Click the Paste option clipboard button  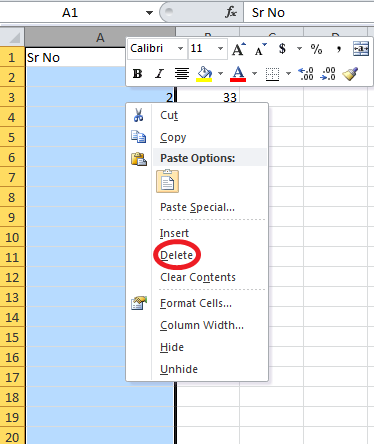point(168,182)
